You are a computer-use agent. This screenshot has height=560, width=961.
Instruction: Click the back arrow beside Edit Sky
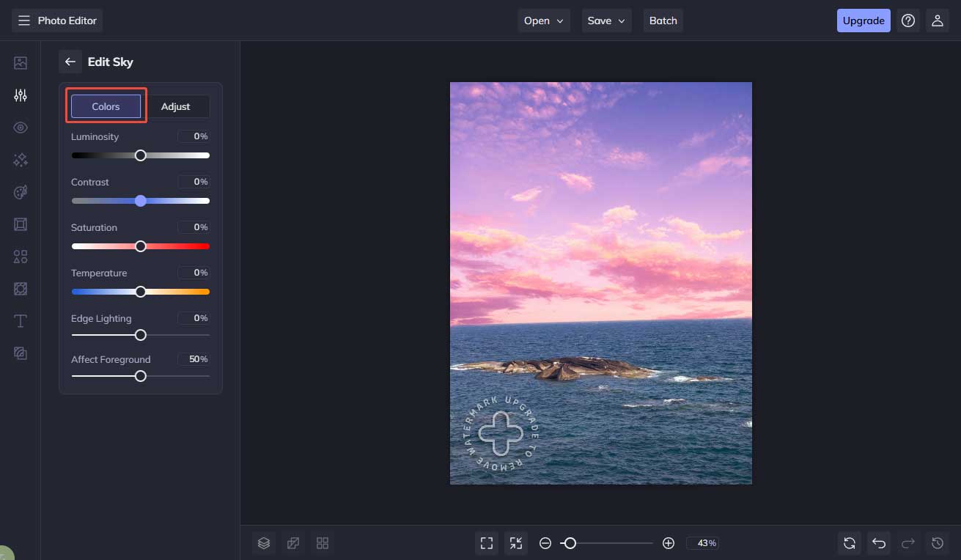70,62
